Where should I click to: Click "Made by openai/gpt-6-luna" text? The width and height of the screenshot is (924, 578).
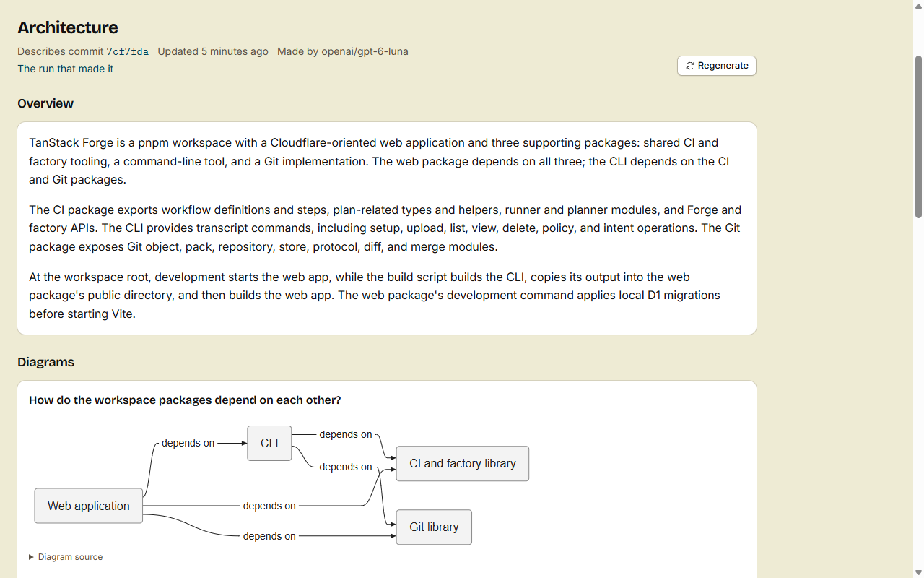pos(343,51)
